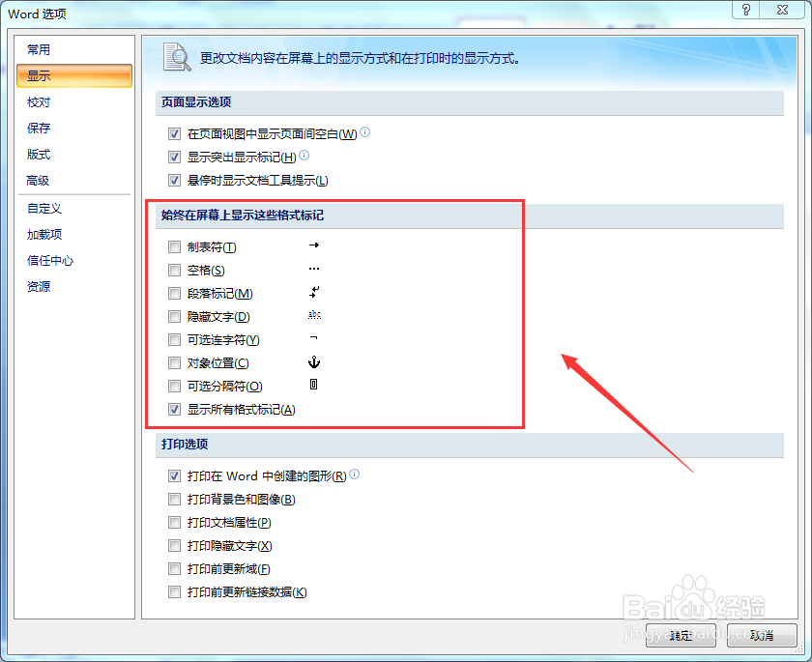Open the 自定义 category
812x662 pixels.
tap(74, 209)
